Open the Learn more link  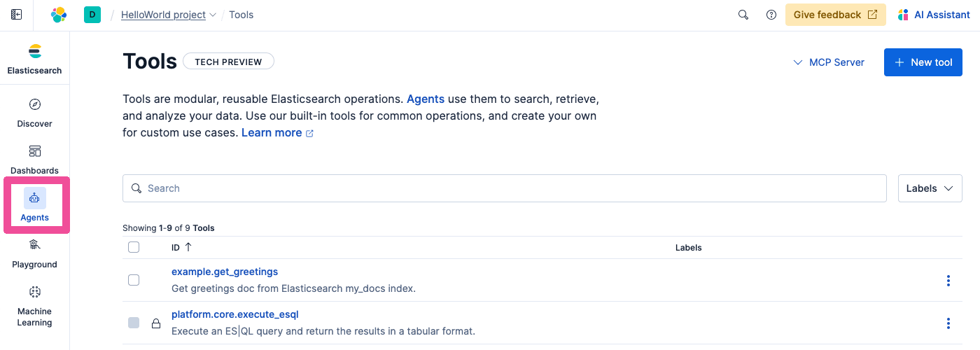[277, 132]
